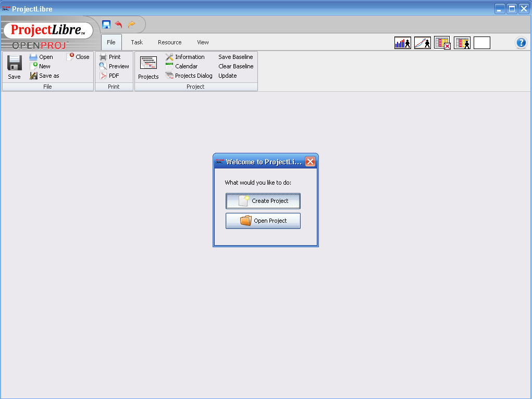Click Print in the Print group

(x=110, y=57)
